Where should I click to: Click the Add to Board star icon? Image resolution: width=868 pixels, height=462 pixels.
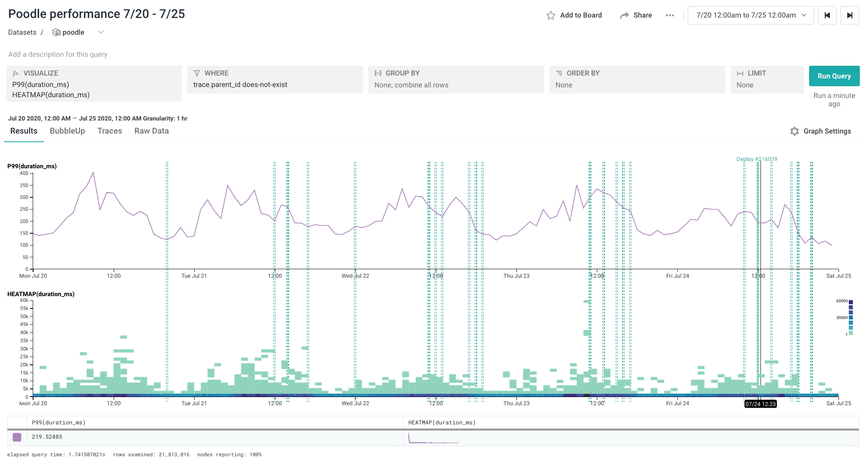pos(551,16)
